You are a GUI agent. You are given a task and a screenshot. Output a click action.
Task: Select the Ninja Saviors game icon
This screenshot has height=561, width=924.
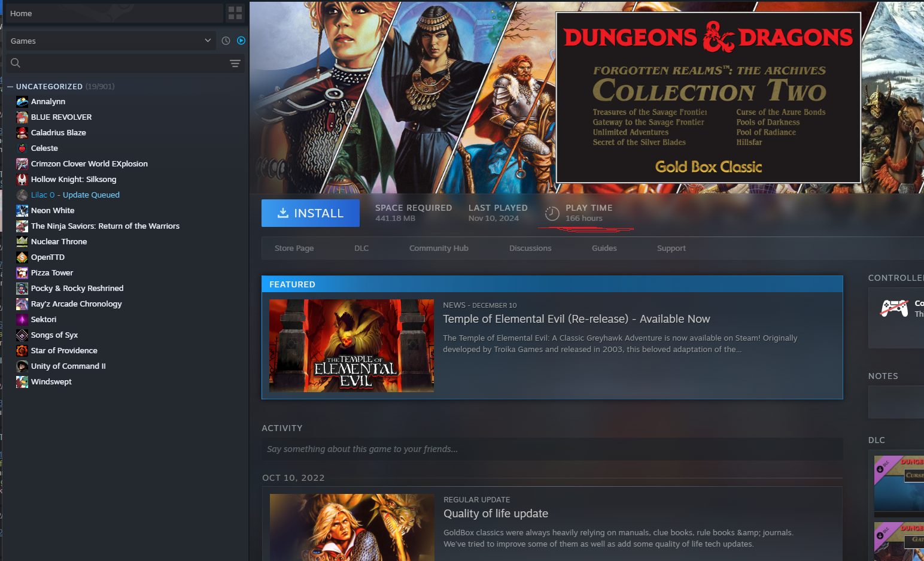click(x=22, y=226)
